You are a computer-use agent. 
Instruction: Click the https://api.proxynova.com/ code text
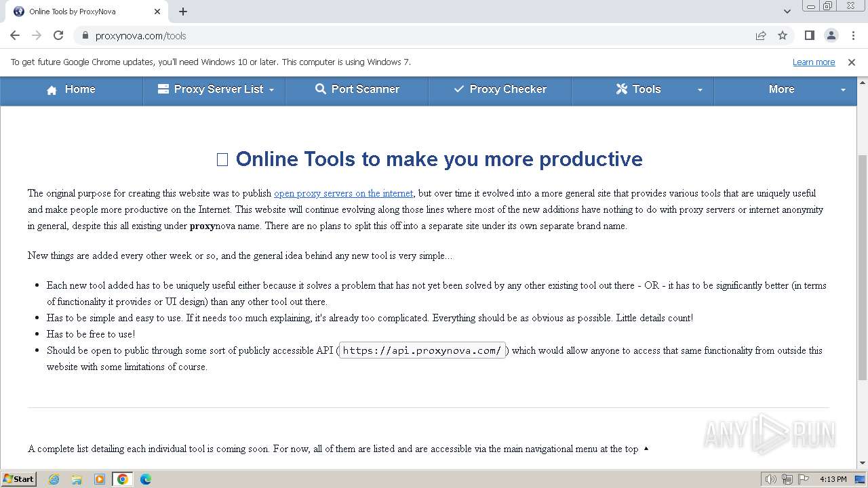click(422, 350)
